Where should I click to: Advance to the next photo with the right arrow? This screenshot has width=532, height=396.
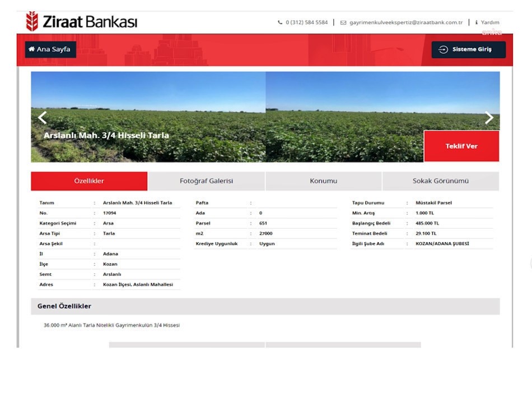click(x=489, y=117)
